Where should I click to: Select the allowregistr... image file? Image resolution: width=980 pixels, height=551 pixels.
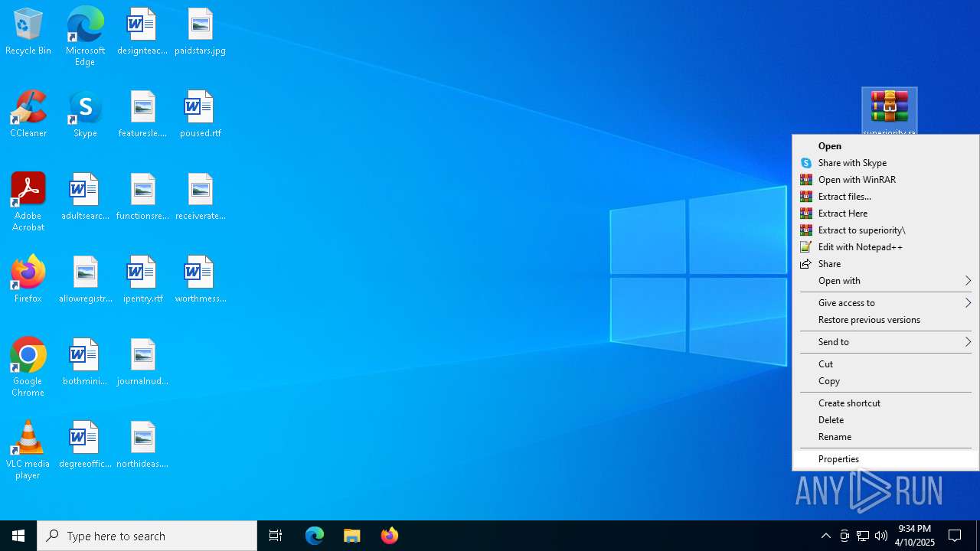(85, 280)
